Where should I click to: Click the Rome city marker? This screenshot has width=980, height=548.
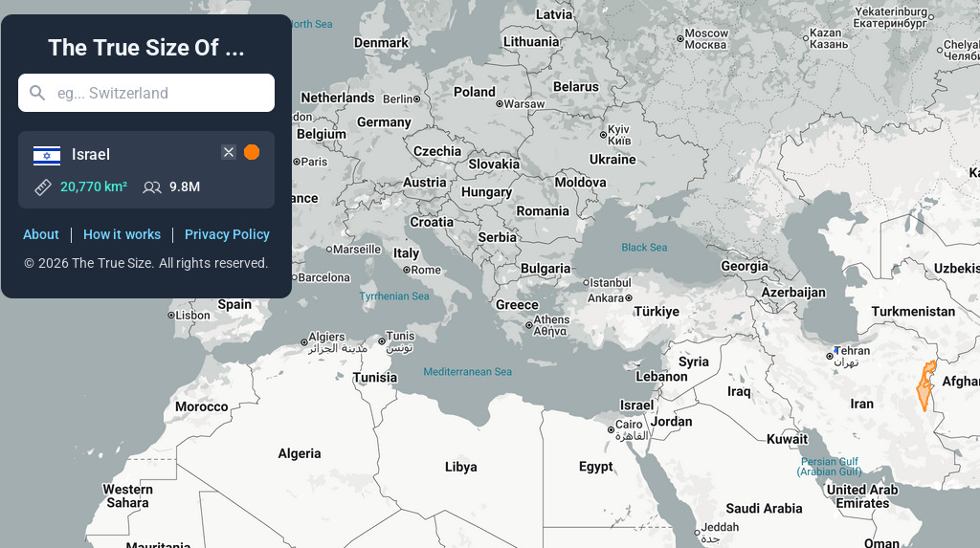coord(406,270)
